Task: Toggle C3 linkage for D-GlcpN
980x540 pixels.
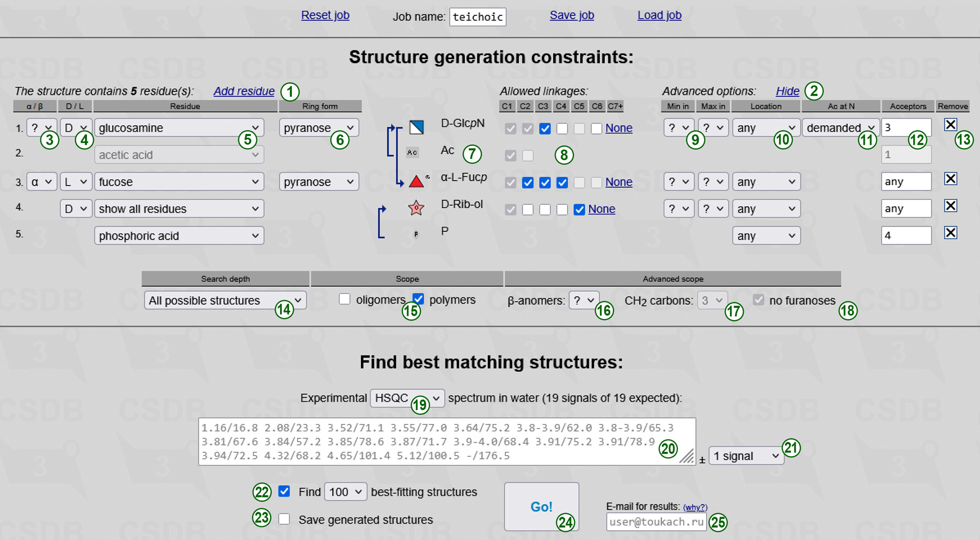Action: point(545,128)
